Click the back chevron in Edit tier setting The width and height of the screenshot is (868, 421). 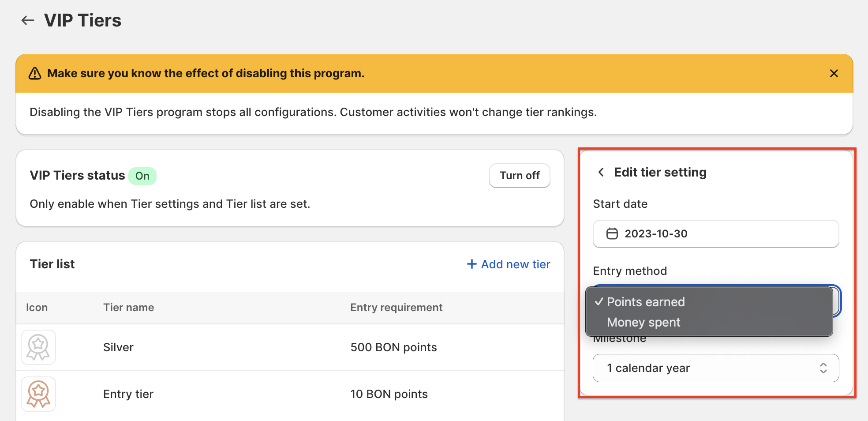[601, 172]
